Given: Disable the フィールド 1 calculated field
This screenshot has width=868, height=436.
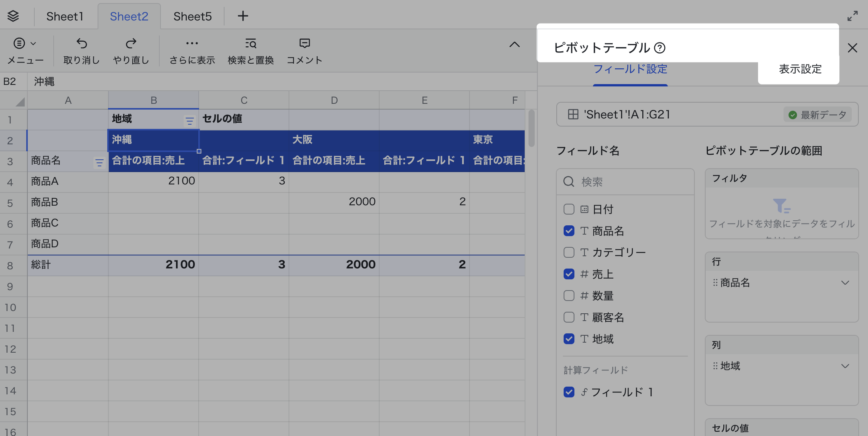Looking at the screenshot, I should [x=569, y=392].
